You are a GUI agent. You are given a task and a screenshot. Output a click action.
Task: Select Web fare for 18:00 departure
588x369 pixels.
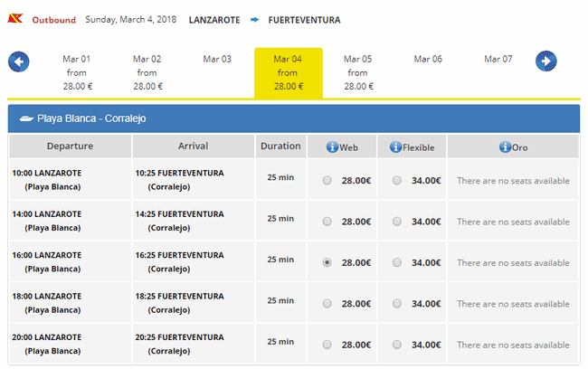coord(327,303)
